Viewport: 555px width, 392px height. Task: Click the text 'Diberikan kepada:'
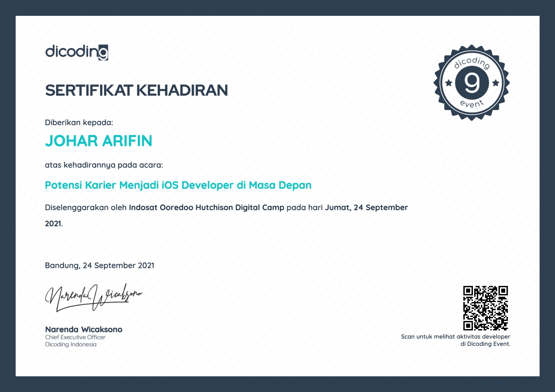tap(79, 123)
